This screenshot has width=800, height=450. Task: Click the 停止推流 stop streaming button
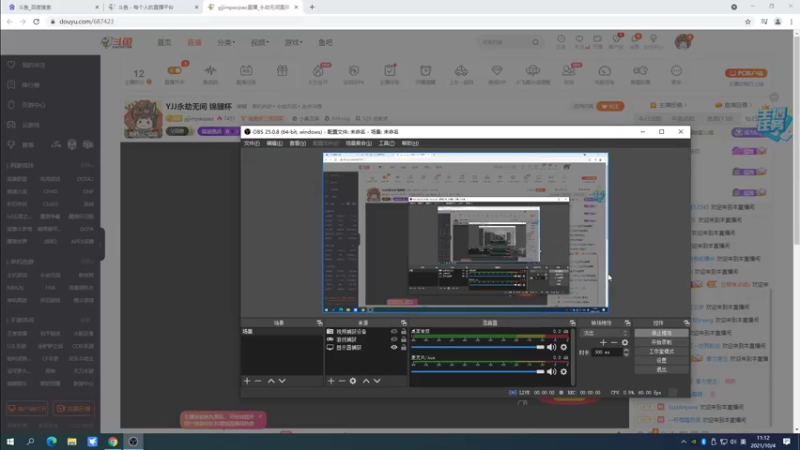click(661, 333)
